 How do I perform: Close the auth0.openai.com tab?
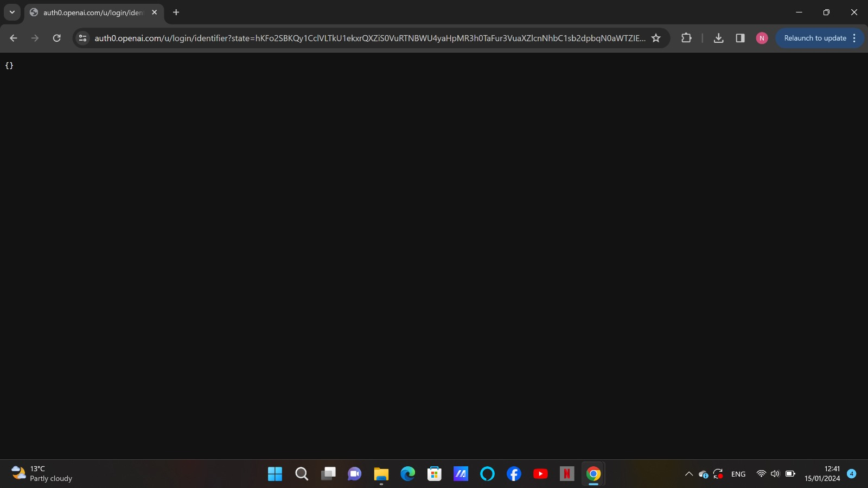tap(155, 12)
